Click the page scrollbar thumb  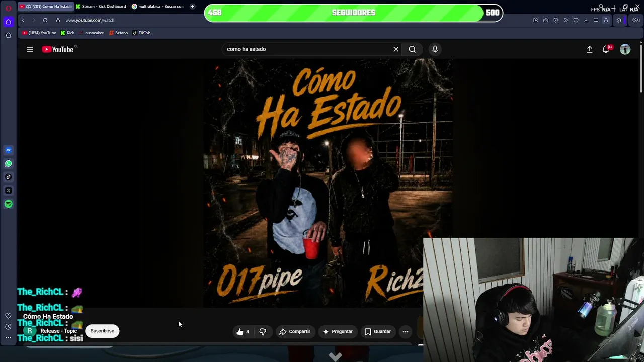pyautogui.click(x=641, y=67)
